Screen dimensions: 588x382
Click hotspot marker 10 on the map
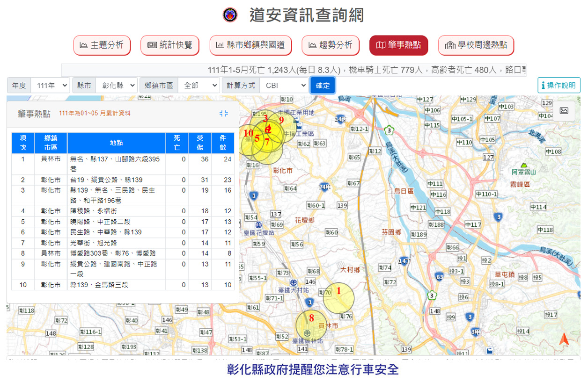(x=248, y=133)
